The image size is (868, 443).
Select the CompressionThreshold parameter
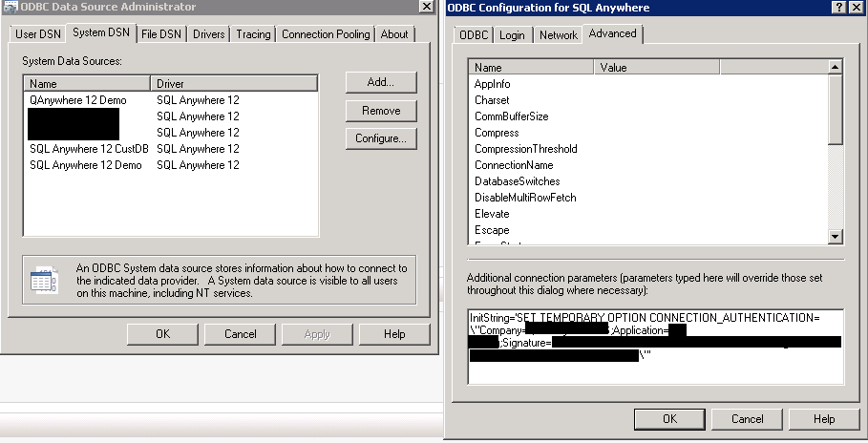click(526, 149)
